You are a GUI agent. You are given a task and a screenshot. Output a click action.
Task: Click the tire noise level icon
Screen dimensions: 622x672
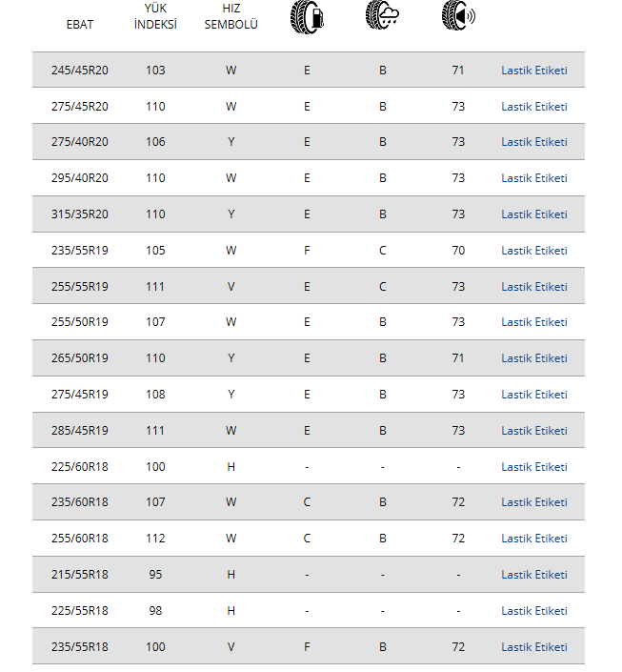pos(458,16)
